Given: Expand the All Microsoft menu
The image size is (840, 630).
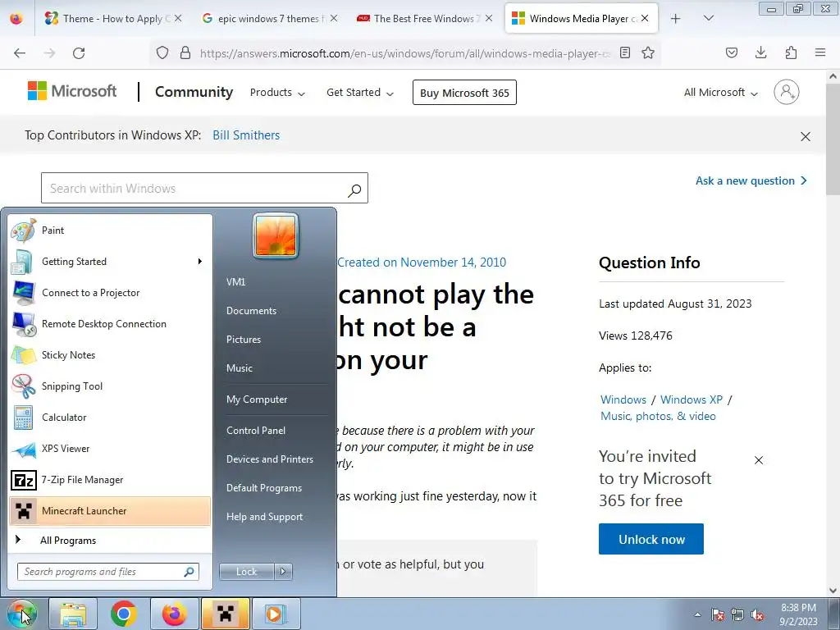Looking at the screenshot, I should tap(720, 93).
